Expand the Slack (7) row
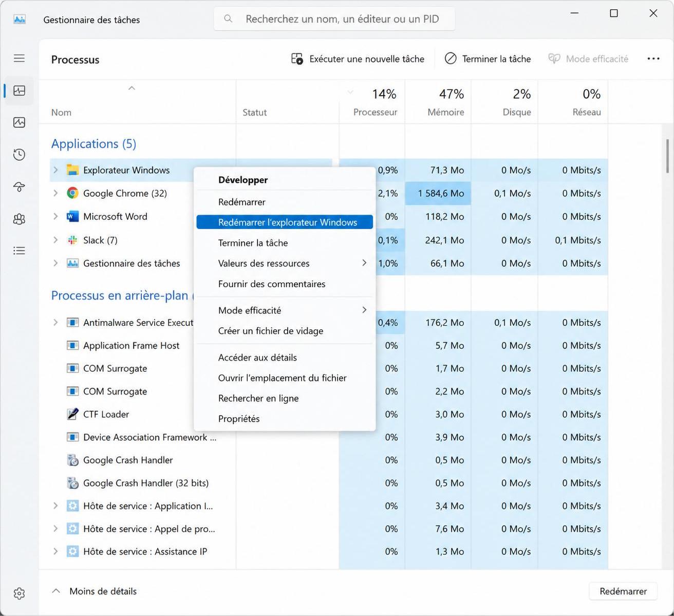The width and height of the screenshot is (674, 616). [55, 240]
